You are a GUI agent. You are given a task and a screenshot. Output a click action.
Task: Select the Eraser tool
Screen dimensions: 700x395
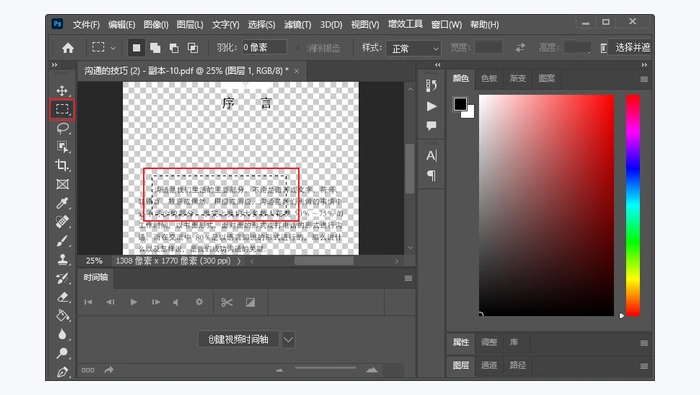[62, 297]
